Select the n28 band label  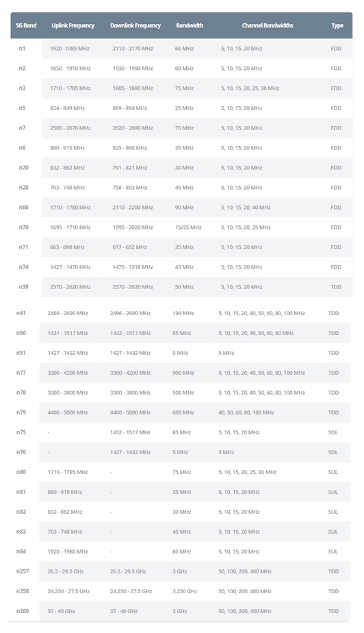pyautogui.click(x=24, y=187)
